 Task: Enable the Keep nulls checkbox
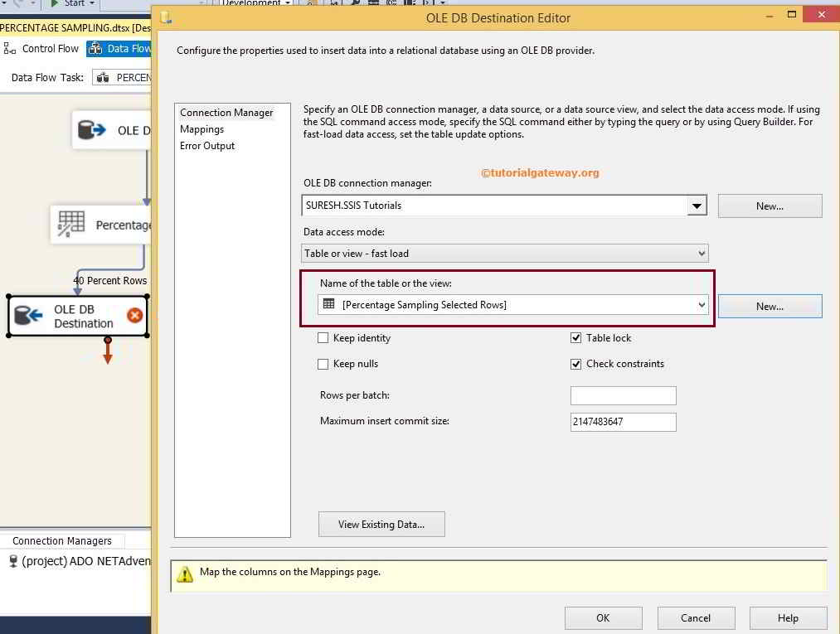(323, 364)
